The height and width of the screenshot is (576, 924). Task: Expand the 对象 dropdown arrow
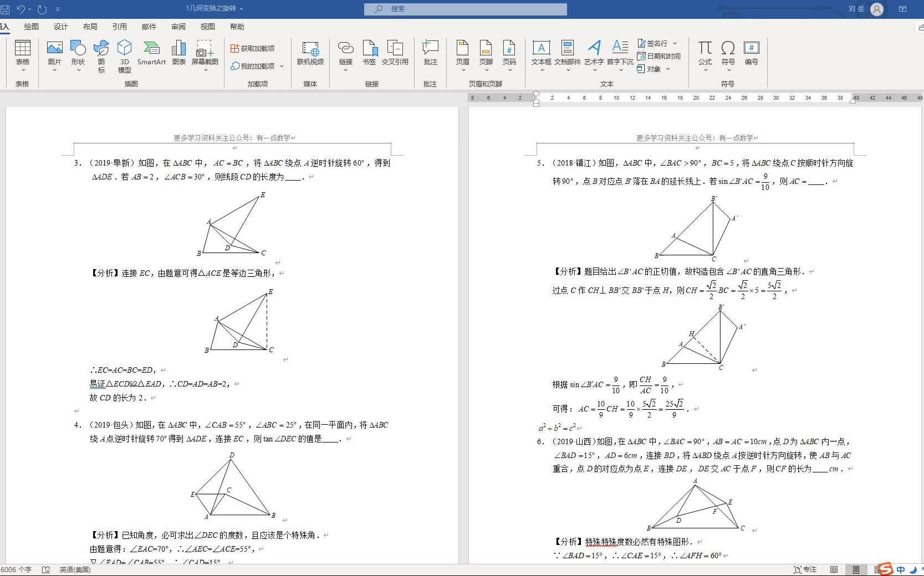point(668,69)
